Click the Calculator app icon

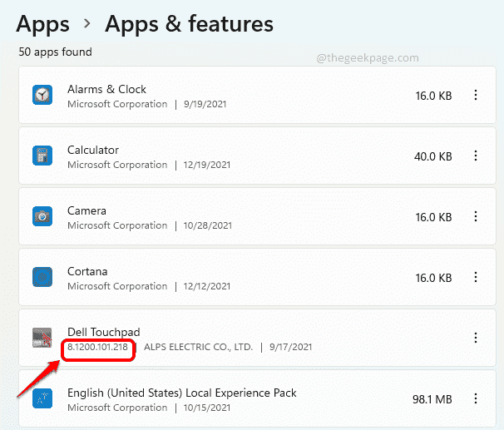[x=42, y=156]
